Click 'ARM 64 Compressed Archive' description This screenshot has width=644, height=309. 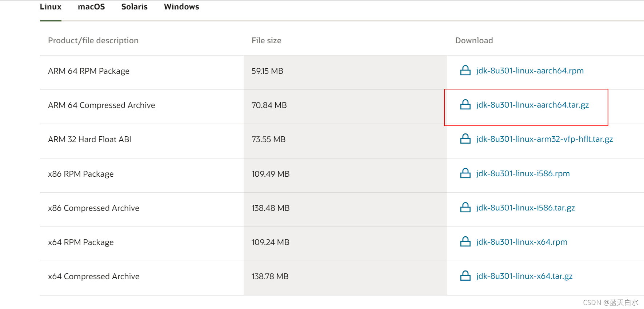101,105
